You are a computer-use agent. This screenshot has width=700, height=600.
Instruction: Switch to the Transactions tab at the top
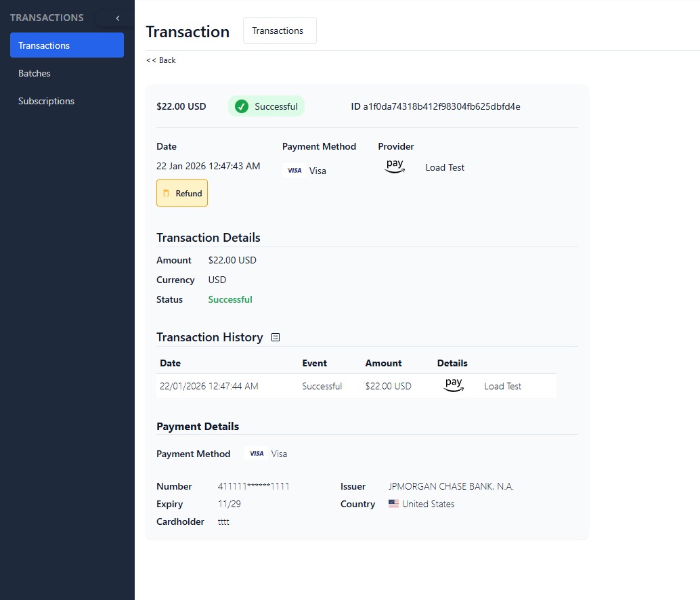pyautogui.click(x=279, y=30)
